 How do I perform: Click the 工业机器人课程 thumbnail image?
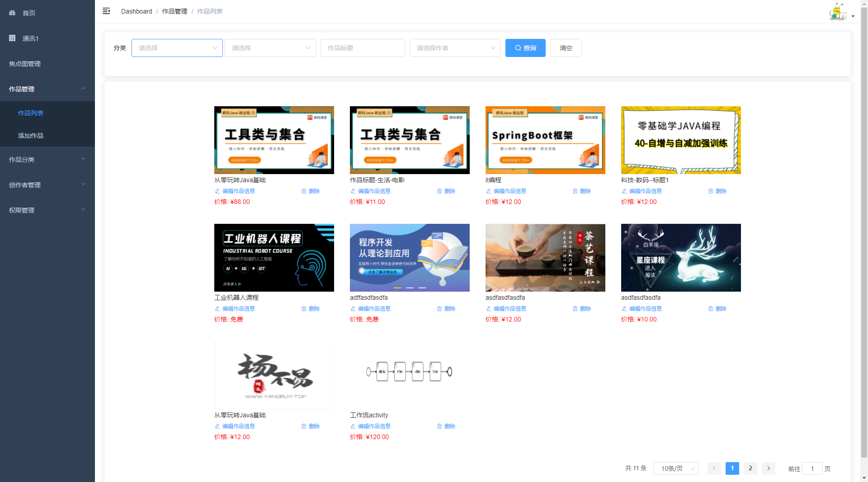click(274, 258)
